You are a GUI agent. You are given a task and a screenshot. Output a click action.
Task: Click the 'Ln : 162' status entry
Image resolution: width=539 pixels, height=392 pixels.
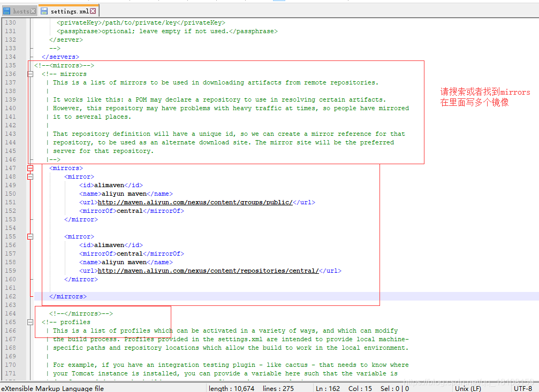(x=328, y=389)
